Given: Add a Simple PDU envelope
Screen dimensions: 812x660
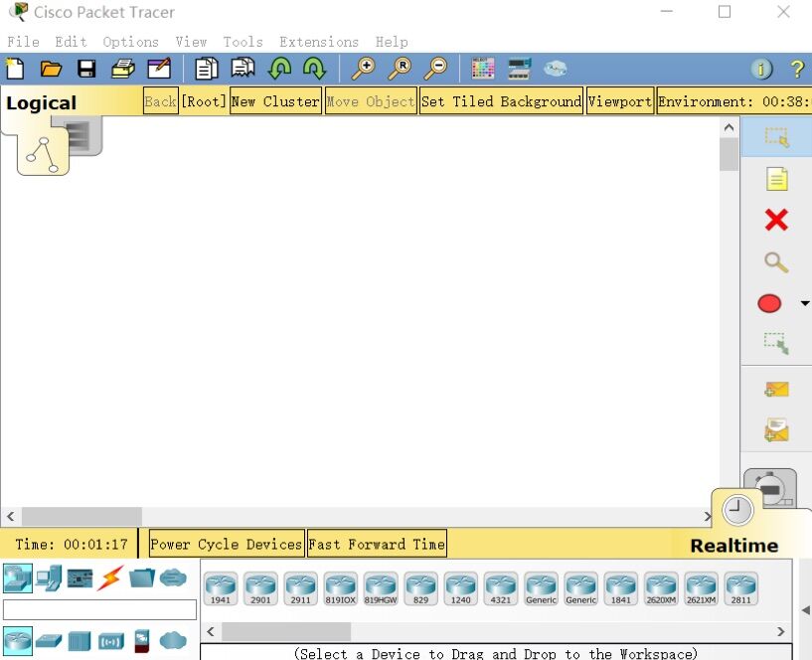Looking at the screenshot, I should coord(776,390).
